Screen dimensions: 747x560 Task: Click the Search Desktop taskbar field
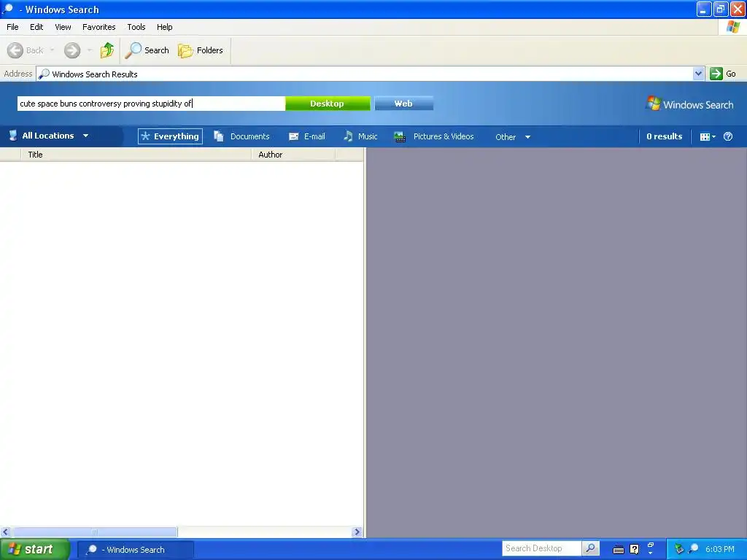pos(542,548)
